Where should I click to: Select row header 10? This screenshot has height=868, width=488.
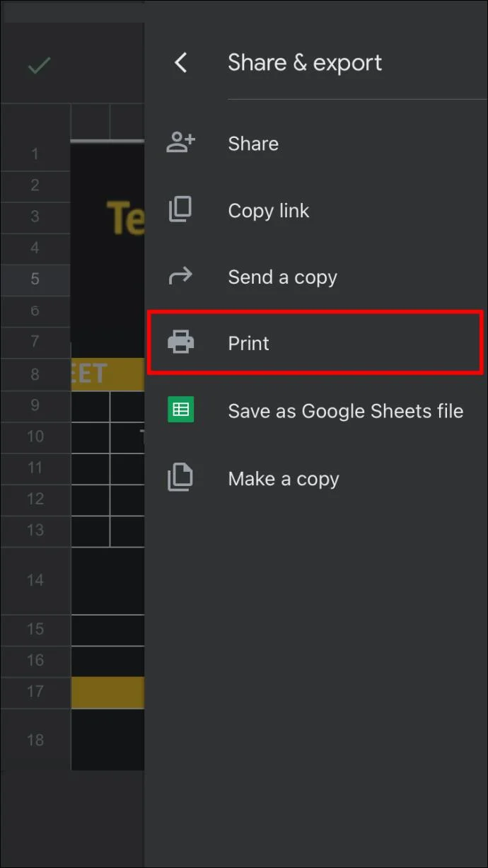(35, 436)
